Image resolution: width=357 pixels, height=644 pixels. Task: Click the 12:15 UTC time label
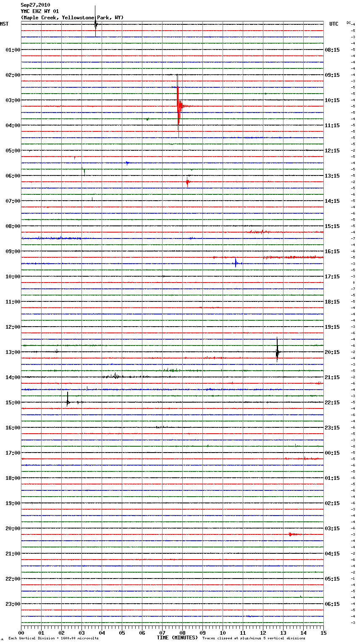[x=332, y=151]
